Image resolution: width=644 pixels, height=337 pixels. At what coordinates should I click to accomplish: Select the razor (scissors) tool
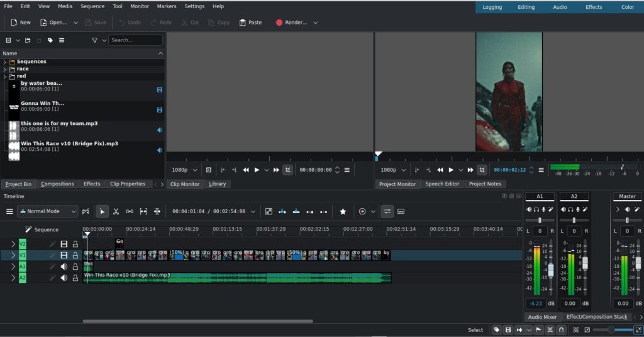[x=116, y=211]
